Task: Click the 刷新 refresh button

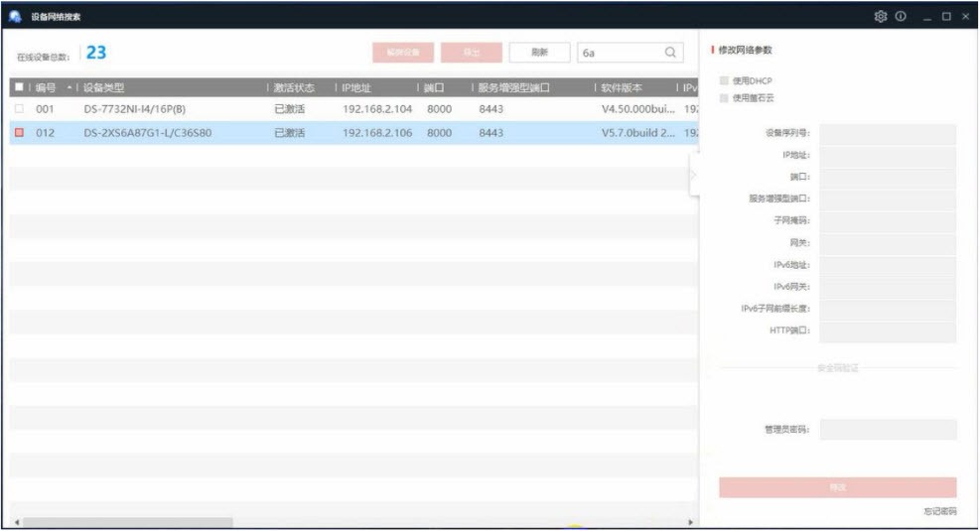Action: (540, 53)
